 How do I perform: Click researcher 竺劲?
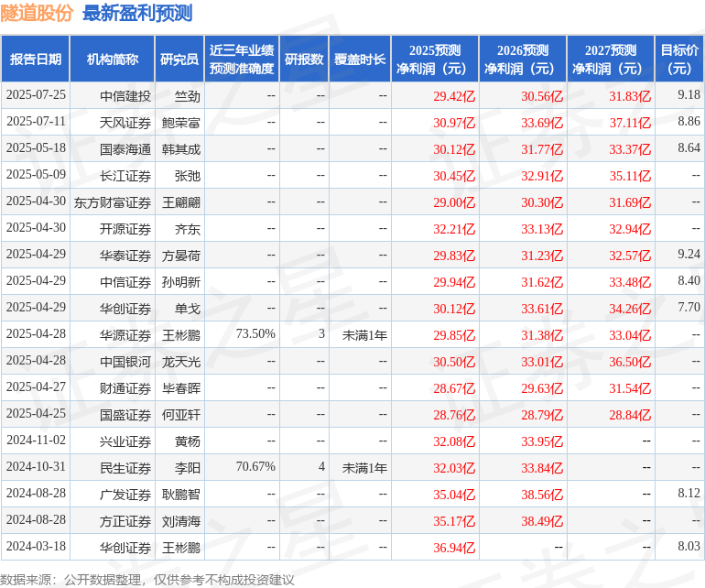[x=188, y=96]
